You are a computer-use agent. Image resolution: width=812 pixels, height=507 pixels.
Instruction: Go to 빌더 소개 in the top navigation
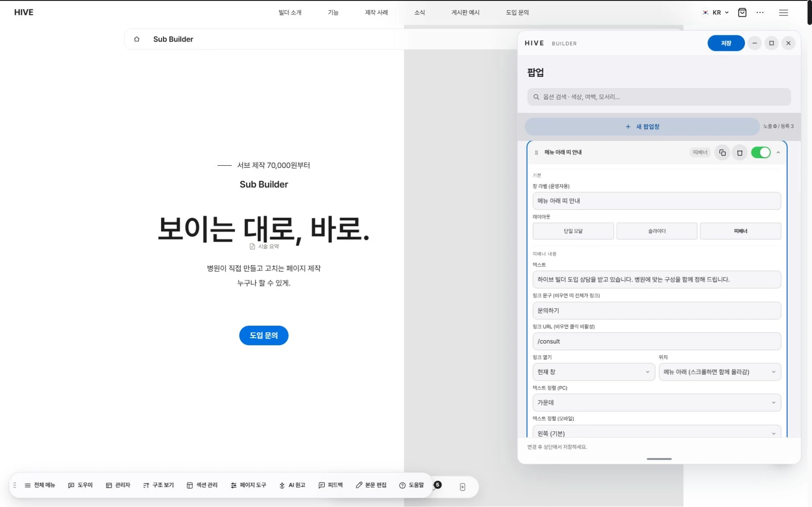(290, 13)
